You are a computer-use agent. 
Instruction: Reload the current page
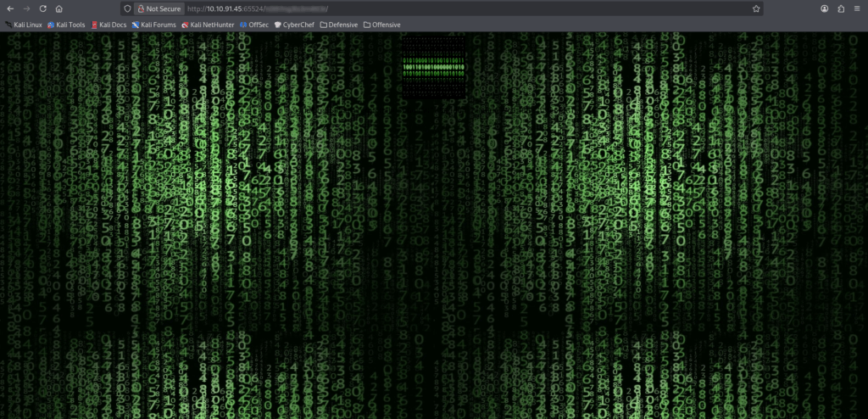[42, 8]
